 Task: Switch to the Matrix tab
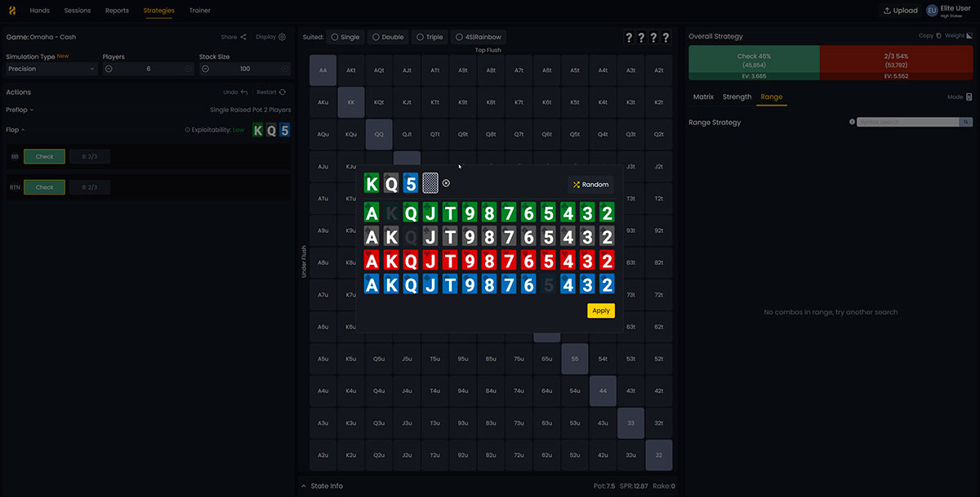tap(703, 96)
